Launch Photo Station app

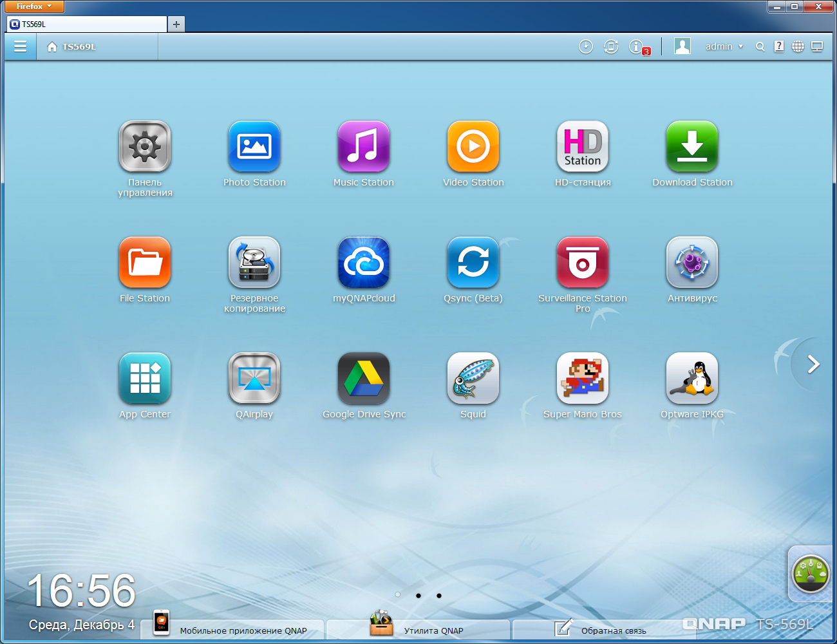pyautogui.click(x=254, y=147)
